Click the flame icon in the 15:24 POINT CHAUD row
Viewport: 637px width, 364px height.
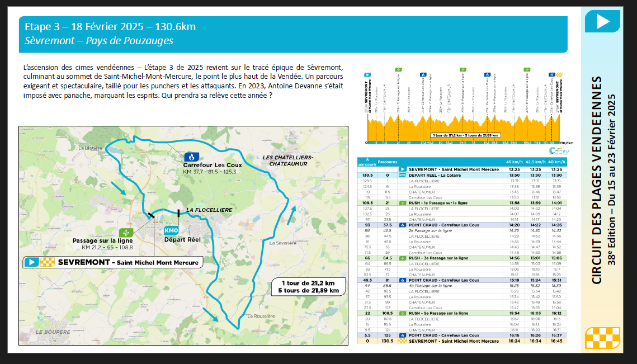[x=402, y=280]
